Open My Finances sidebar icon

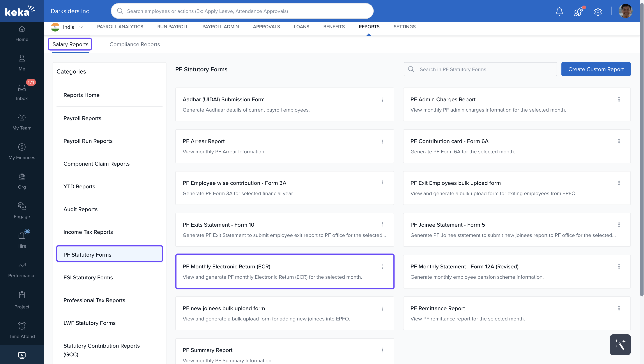point(22,151)
